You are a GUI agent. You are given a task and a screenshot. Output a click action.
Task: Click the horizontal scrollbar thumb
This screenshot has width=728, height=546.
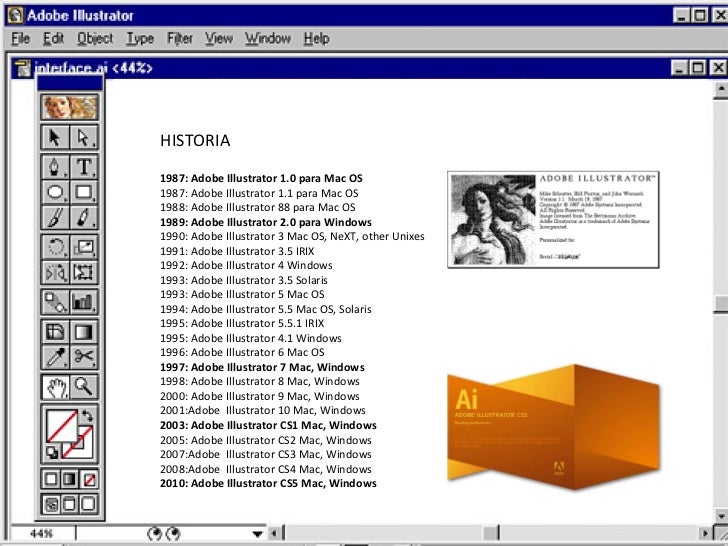[x=491, y=534]
